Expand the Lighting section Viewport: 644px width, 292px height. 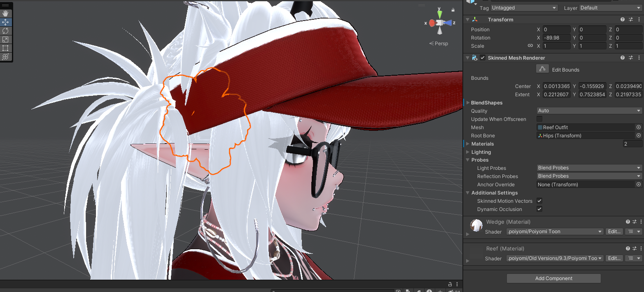point(467,152)
